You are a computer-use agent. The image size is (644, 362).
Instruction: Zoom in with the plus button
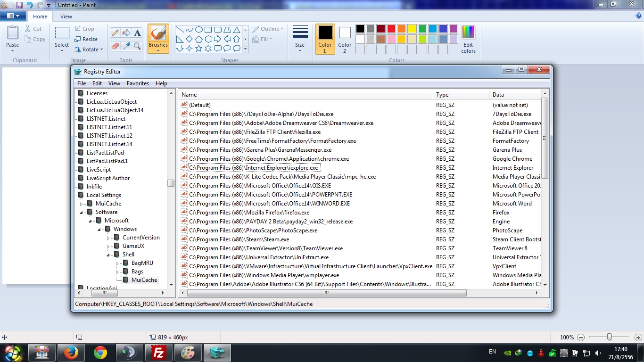pyautogui.click(x=638, y=337)
